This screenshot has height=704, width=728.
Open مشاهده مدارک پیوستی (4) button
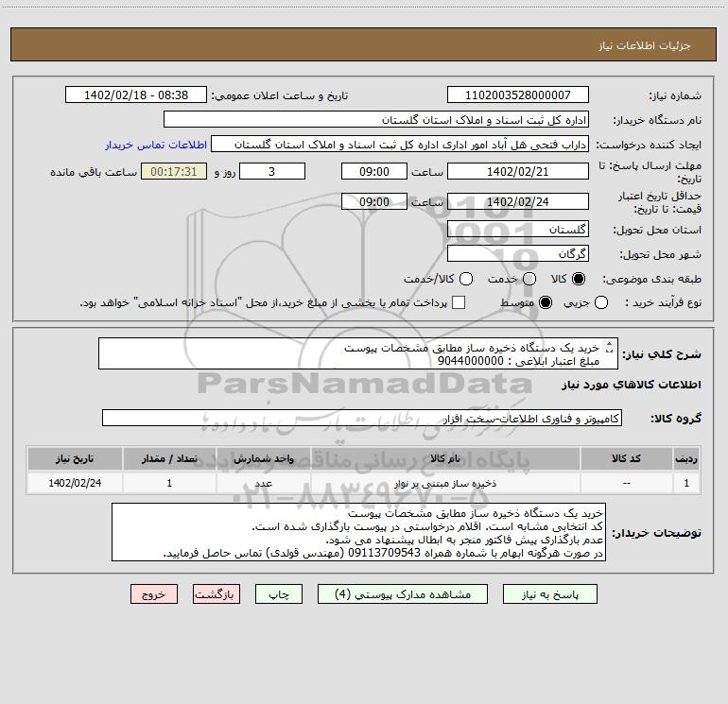coord(403,594)
